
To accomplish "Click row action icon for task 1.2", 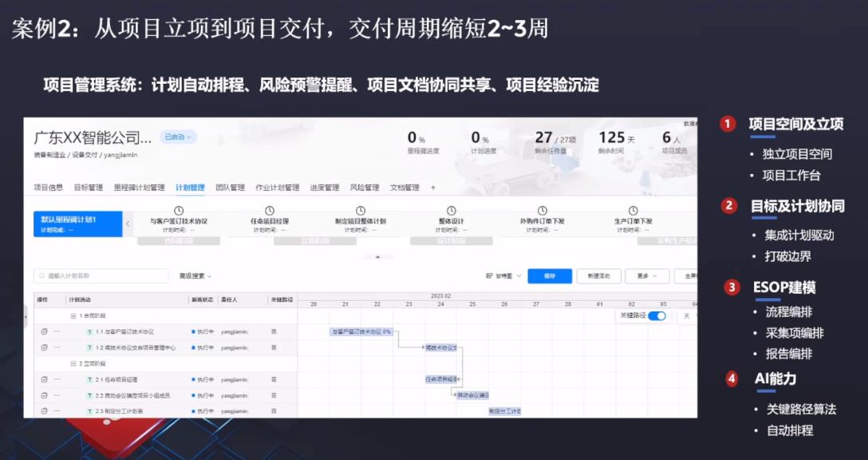I will [x=44, y=347].
